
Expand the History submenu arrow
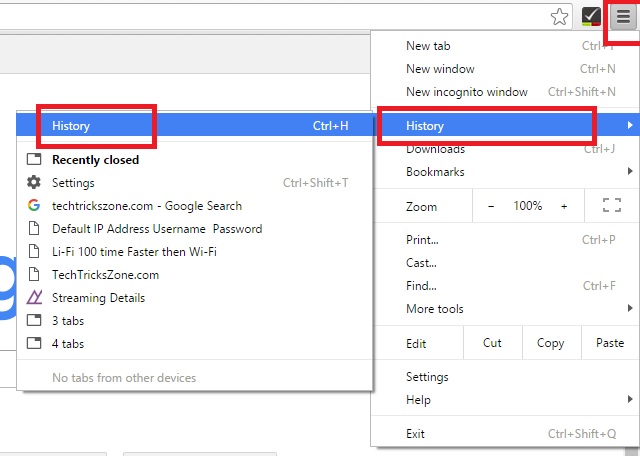(x=629, y=126)
